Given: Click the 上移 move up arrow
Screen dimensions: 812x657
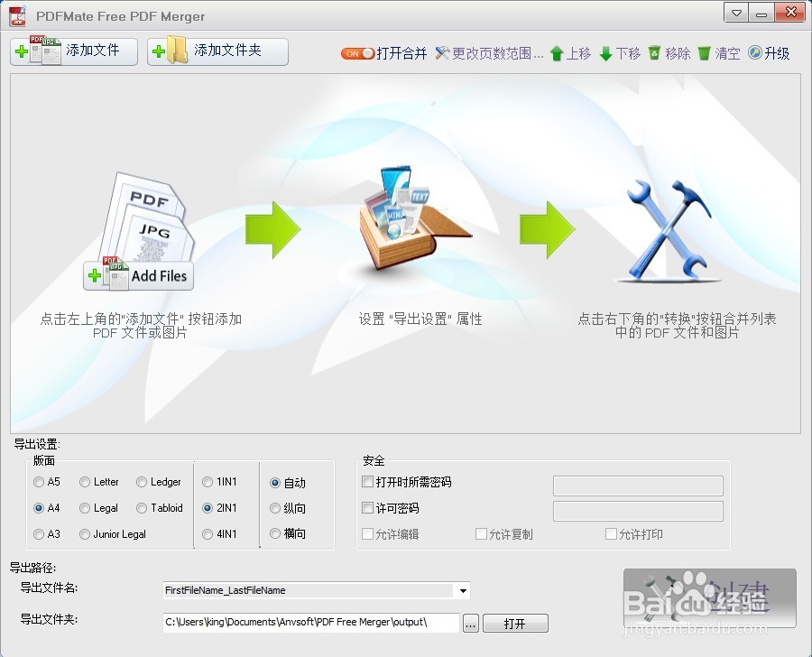Looking at the screenshot, I should point(557,53).
